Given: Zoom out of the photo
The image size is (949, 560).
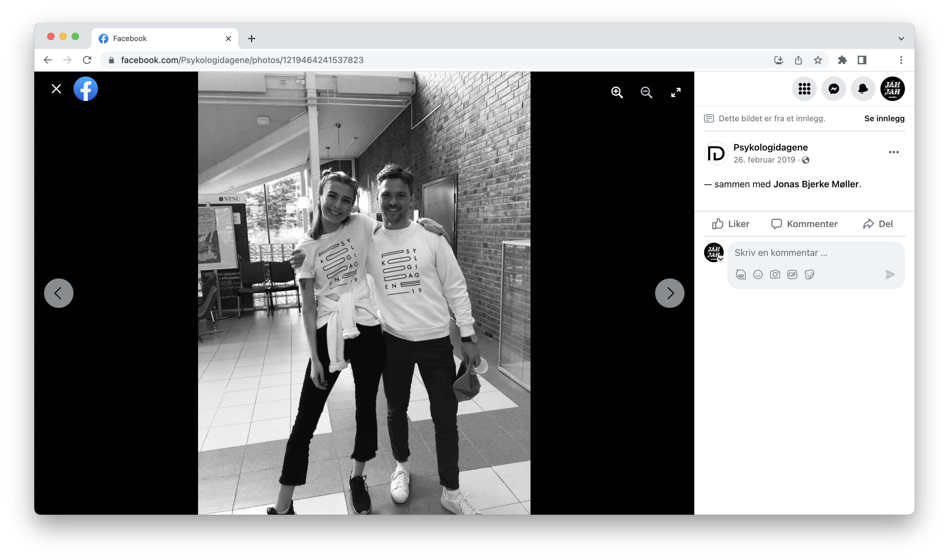Looking at the screenshot, I should click(x=646, y=92).
